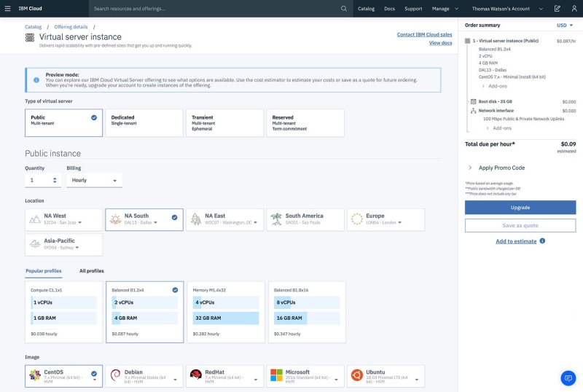Expand Asia-Pacific Sydney datacenter list
The width and height of the screenshot is (583, 392).
click(x=77, y=248)
